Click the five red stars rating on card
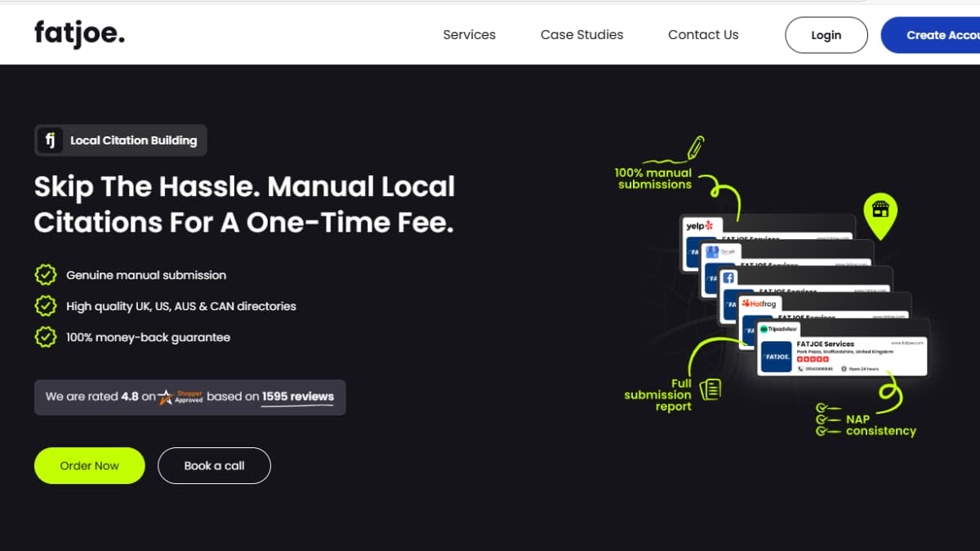This screenshot has width=980, height=551. pos(813,359)
